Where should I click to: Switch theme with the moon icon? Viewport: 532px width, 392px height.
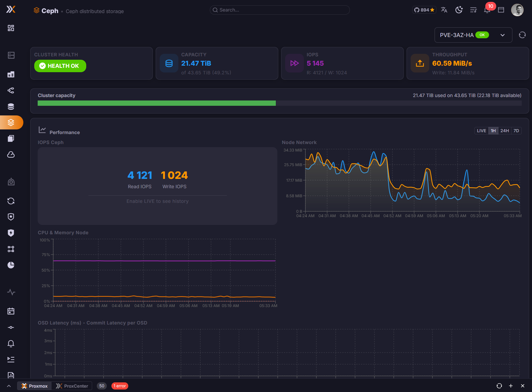[x=459, y=10]
